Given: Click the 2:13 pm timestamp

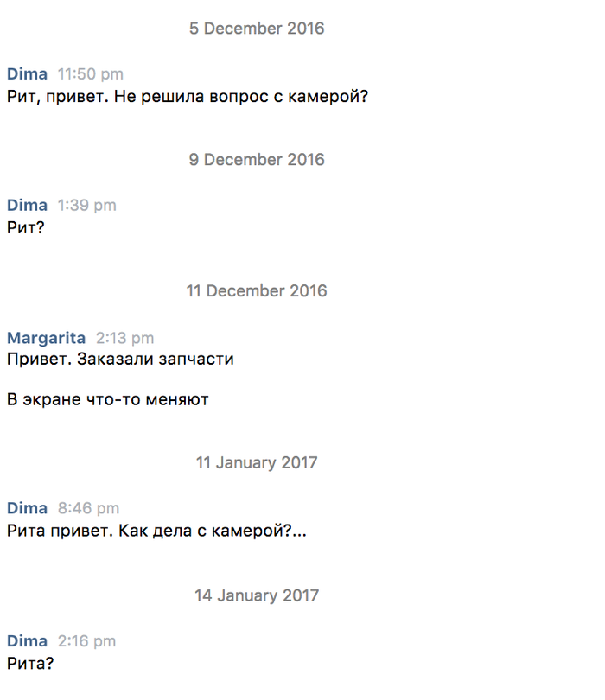Looking at the screenshot, I should coord(124,337).
